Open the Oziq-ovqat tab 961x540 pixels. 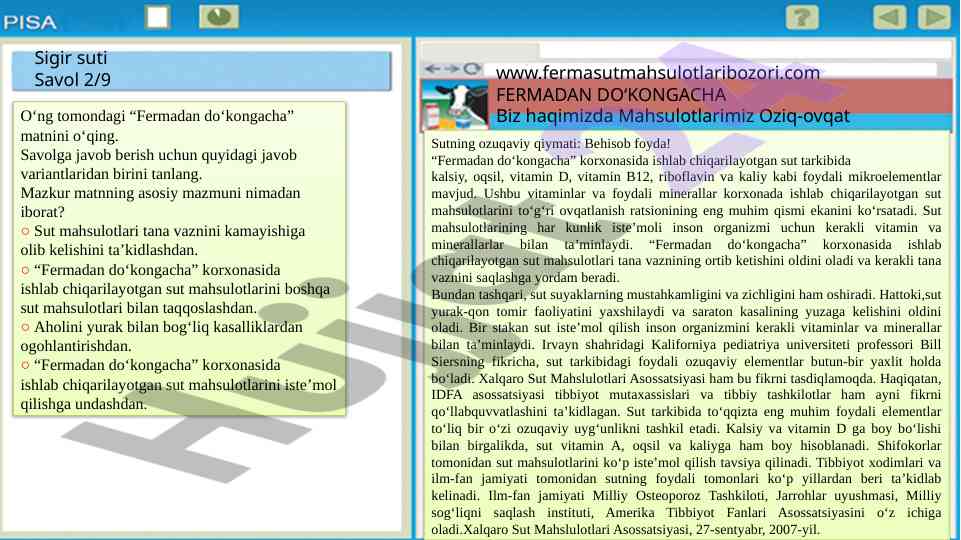pyautogui.click(x=804, y=116)
